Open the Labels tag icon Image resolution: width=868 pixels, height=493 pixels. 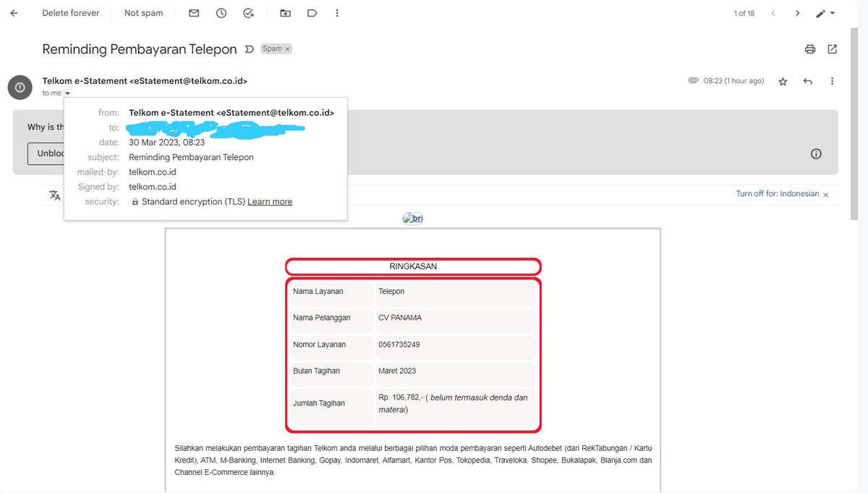(x=312, y=13)
